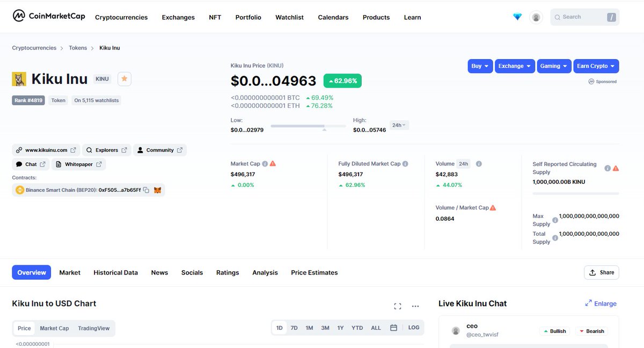The width and height of the screenshot is (644, 348).
Task: Click the search magnifier icon
Action: [x=558, y=17]
